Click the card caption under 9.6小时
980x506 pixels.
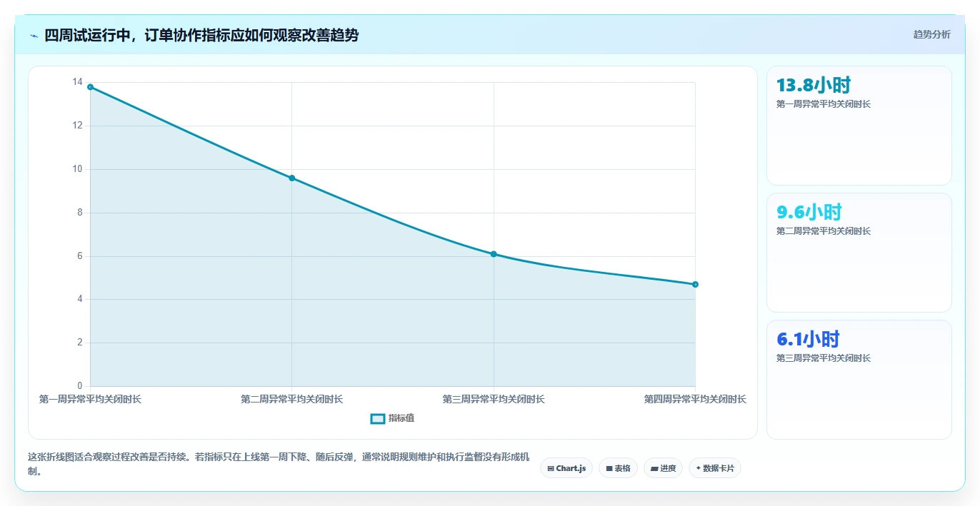click(824, 231)
